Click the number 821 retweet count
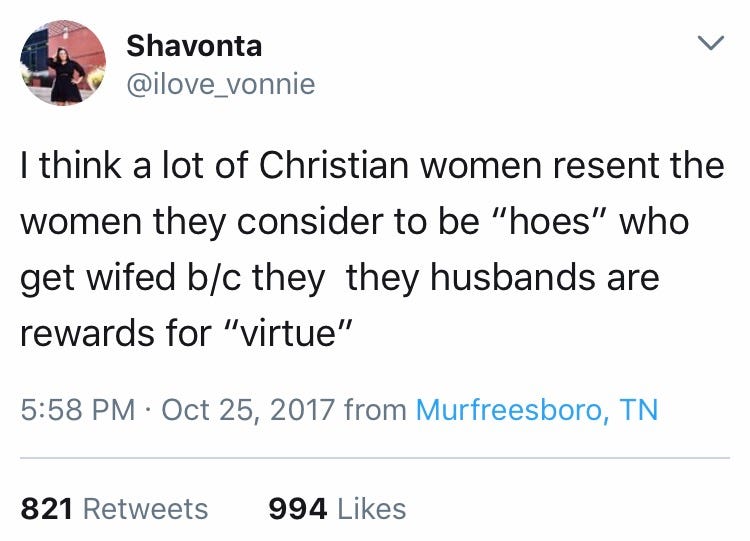This screenshot has width=750, height=541. point(47,508)
